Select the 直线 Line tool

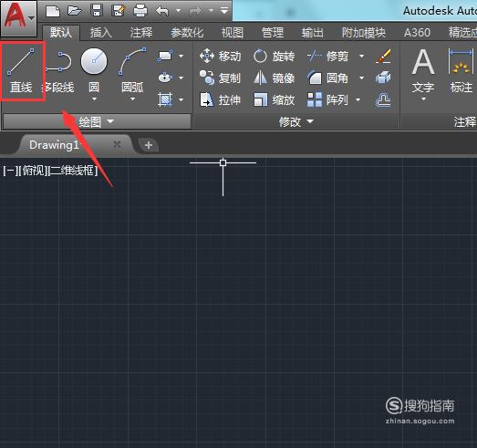coord(21,71)
